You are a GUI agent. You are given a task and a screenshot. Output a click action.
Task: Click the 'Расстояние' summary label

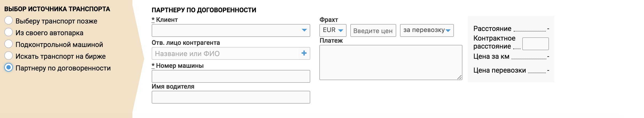pyautogui.click(x=492, y=29)
